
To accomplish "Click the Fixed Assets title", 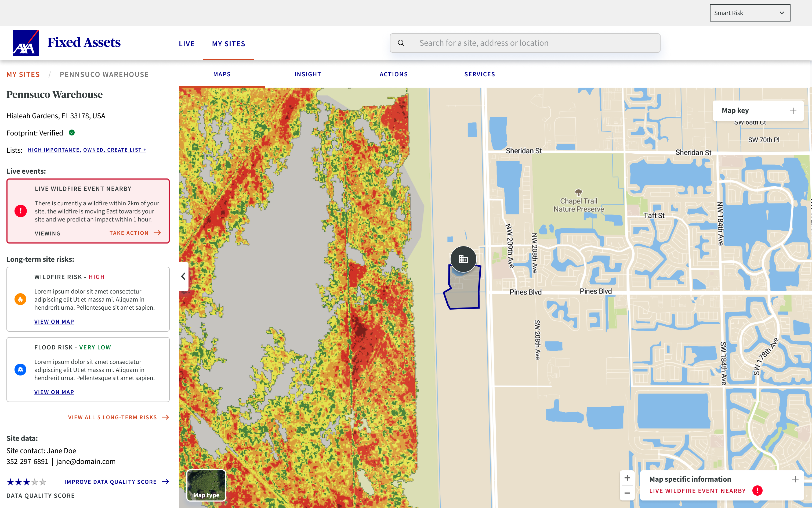I will click(84, 43).
